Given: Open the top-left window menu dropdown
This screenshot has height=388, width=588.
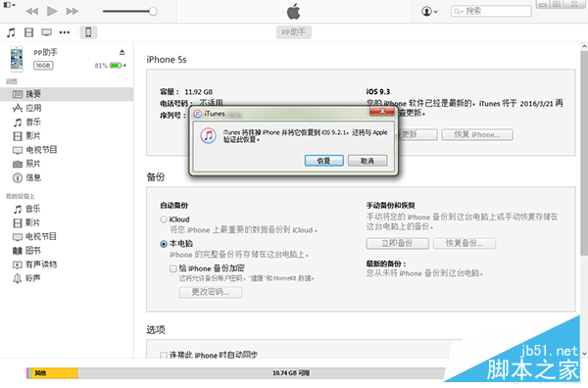Looking at the screenshot, I should 9,5.
